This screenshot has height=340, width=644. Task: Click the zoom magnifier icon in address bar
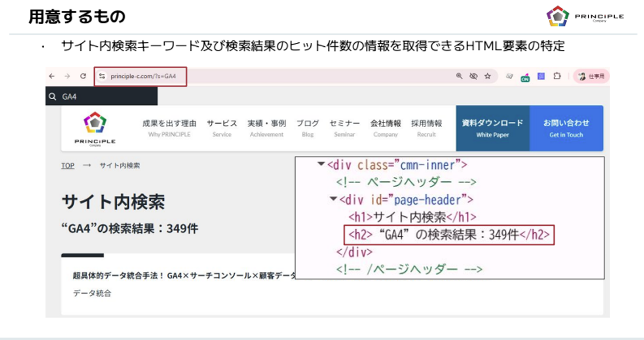[459, 76]
